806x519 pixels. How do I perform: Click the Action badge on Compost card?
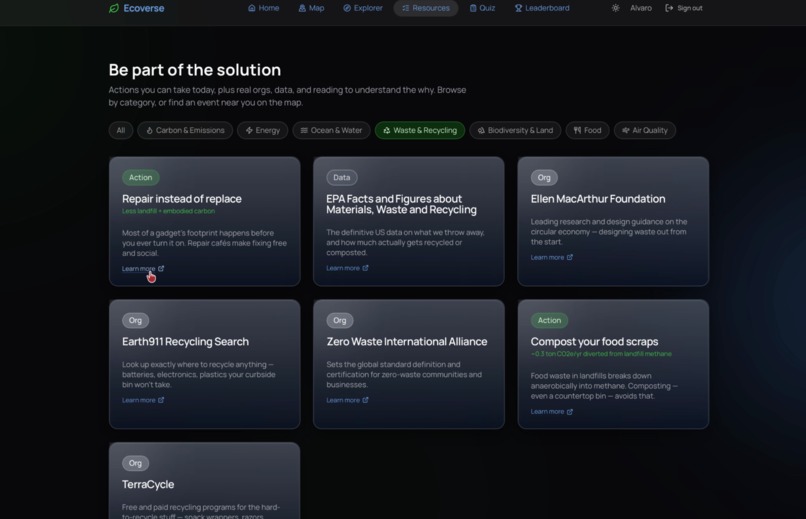click(x=549, y=320)
